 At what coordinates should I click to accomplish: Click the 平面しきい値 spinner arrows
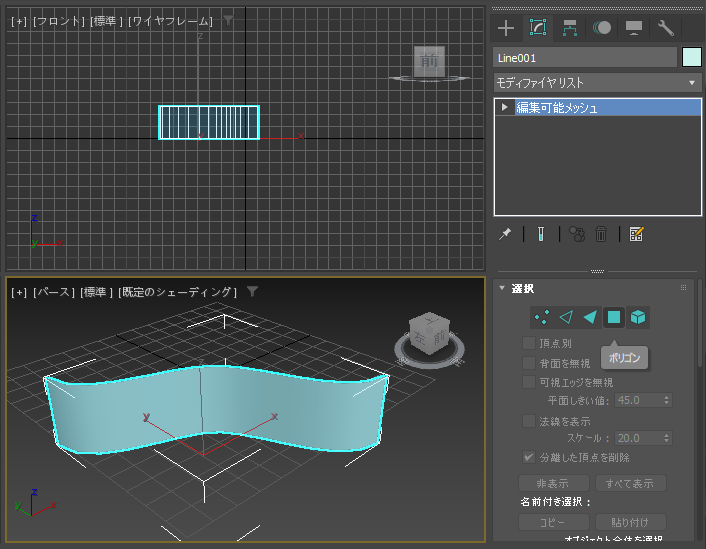tap(666, 400)
